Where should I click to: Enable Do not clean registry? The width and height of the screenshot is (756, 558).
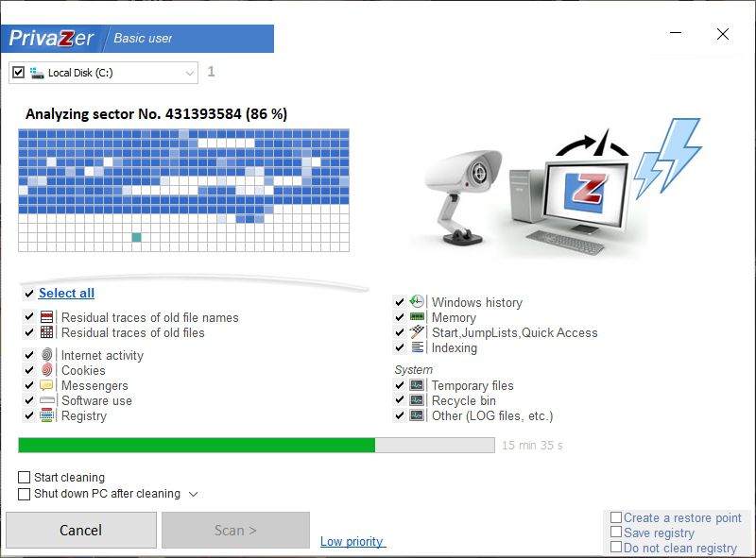point(616,547)
